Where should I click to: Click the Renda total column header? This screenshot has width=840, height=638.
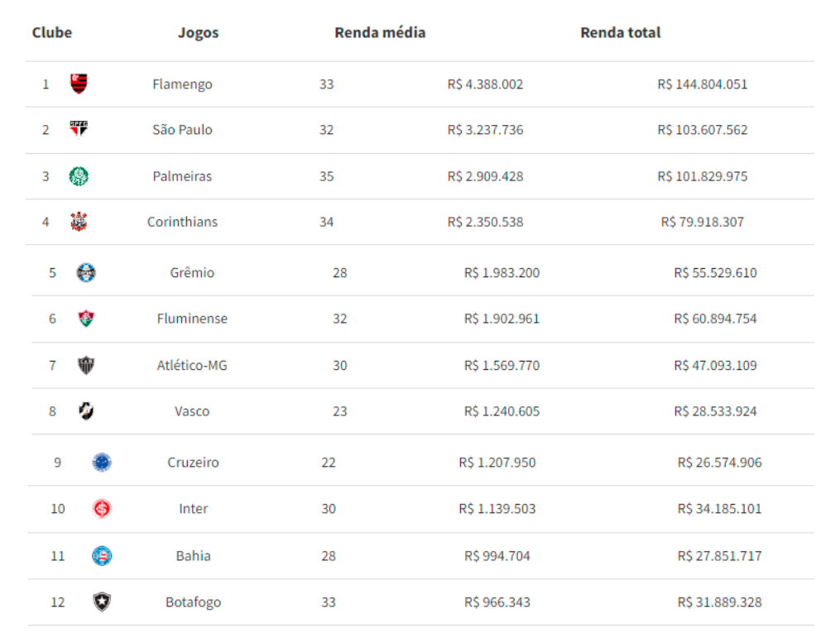coord(621,33)
